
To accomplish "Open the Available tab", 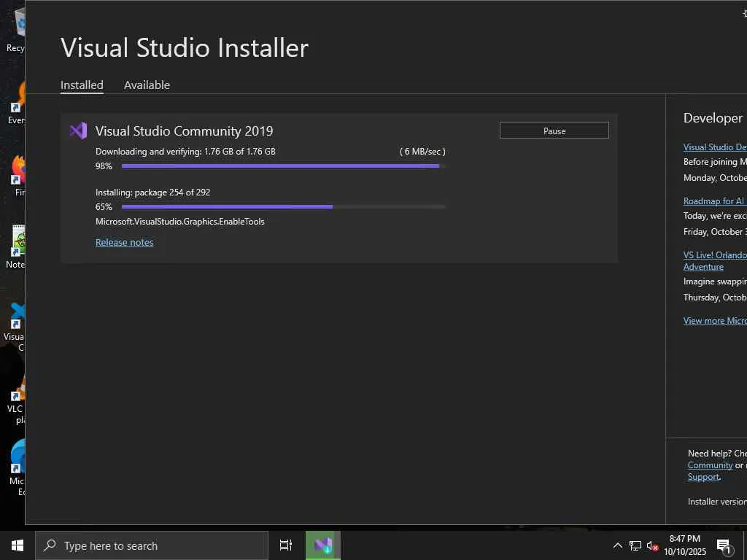I will tap(147, 85).
